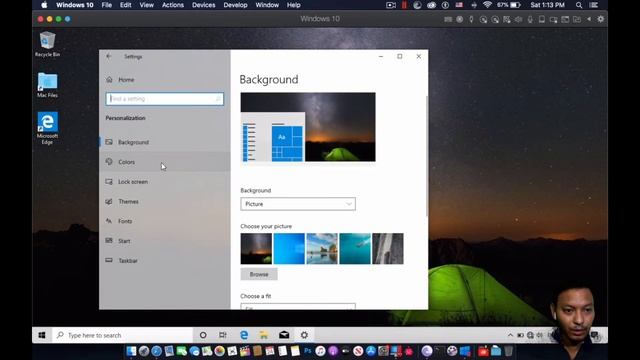
Task: Choose the gray cliff picture thumbnail
Action: click(x=388, y=249)
